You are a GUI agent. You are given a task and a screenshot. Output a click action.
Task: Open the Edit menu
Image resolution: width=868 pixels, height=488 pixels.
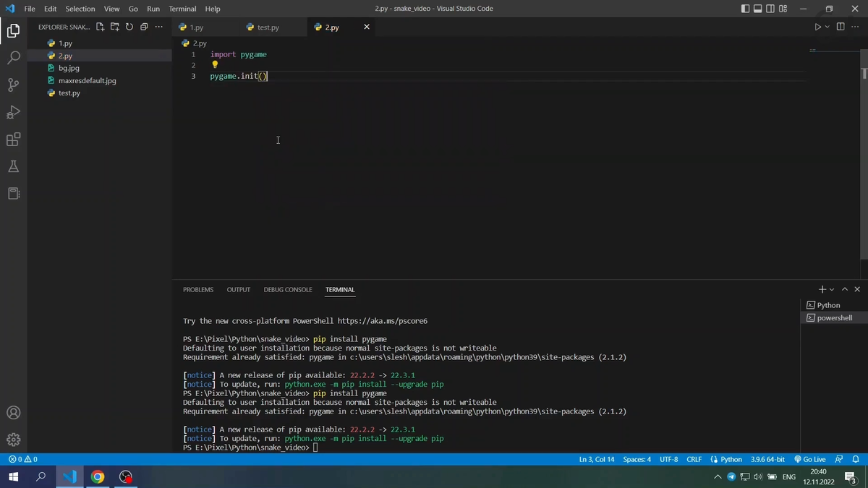click(50, 9)
